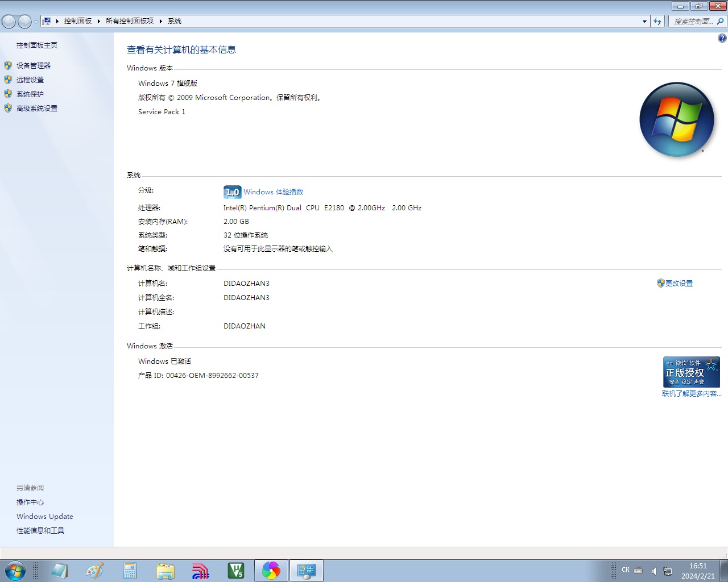The image size is (728, 582).
Task: Open Device Manager from the sidebar
Action: 34,65
